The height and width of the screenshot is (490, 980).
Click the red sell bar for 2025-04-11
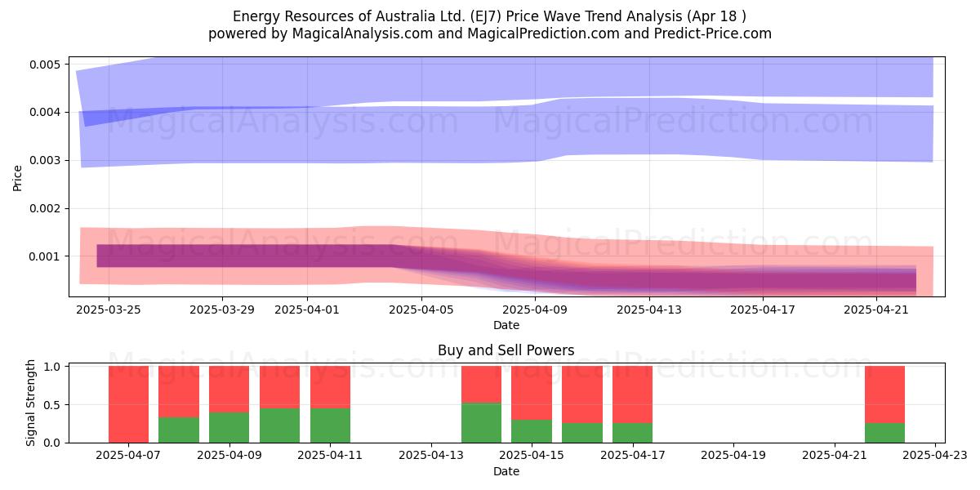pyautogui.click(x=330, y=387)
